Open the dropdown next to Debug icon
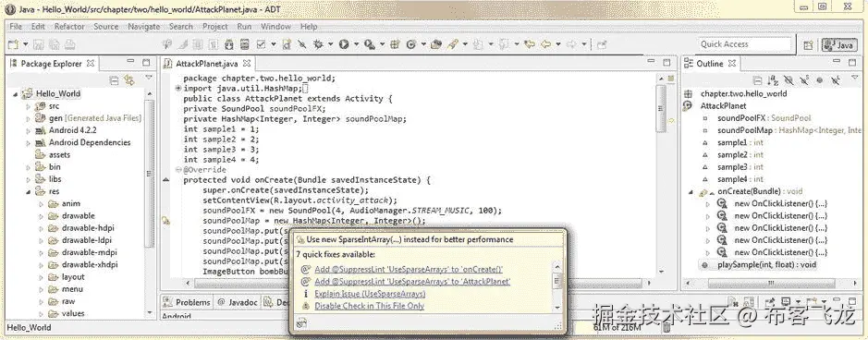The height and width of the screenshot is (340, 868). click(x=331, y=44)
